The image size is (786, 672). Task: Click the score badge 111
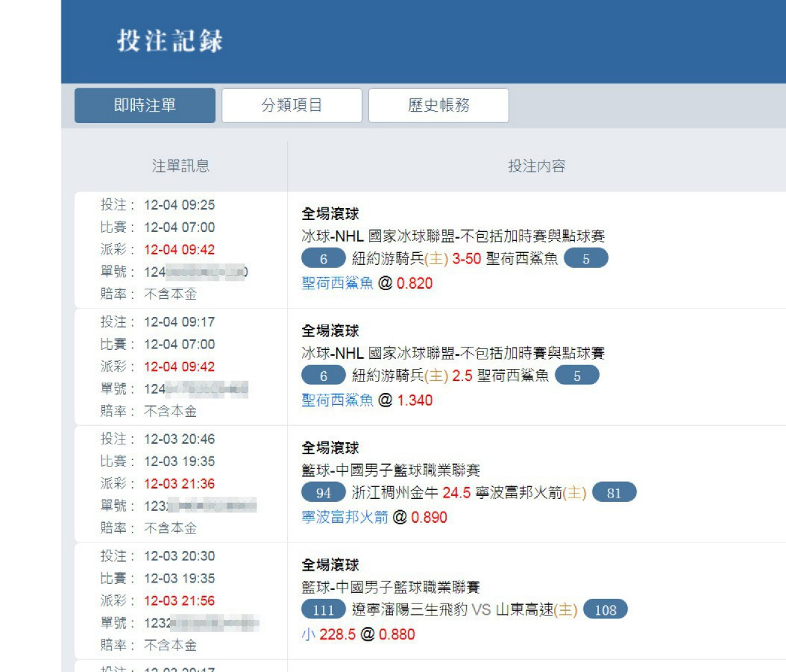click(x=324, y=609)
